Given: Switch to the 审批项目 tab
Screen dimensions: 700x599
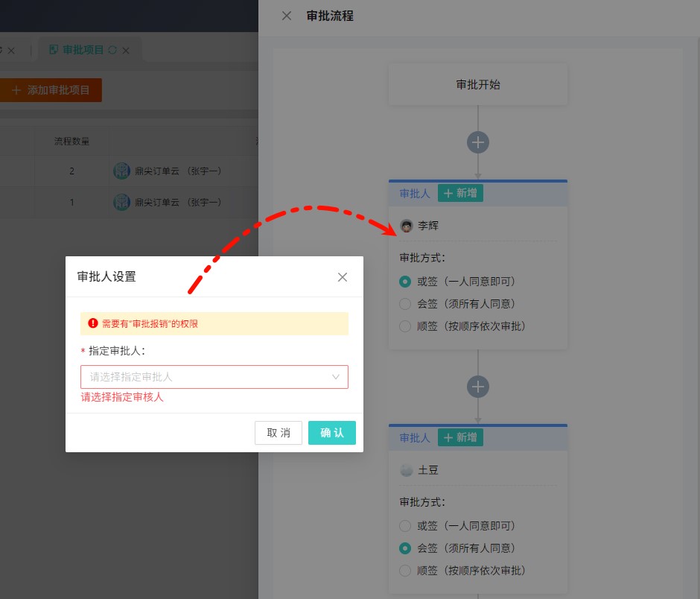Looking at the screenshot, I should [82, 50].
